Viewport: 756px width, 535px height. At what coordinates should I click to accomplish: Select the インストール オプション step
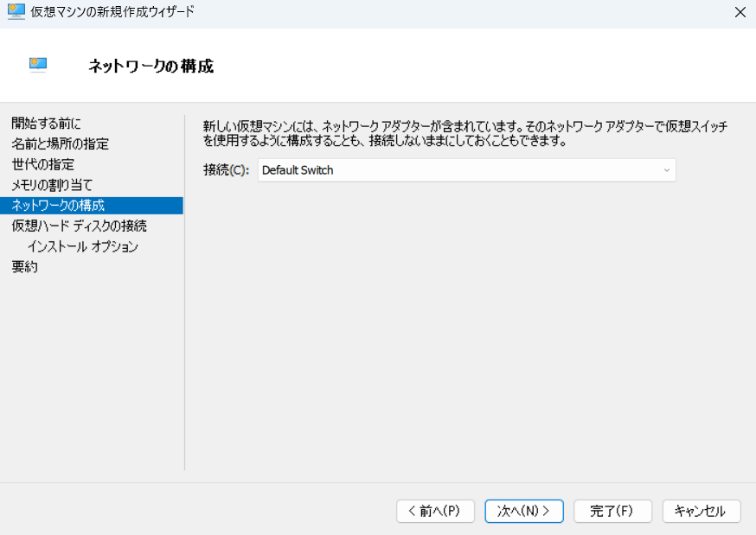tap(83, 246)
